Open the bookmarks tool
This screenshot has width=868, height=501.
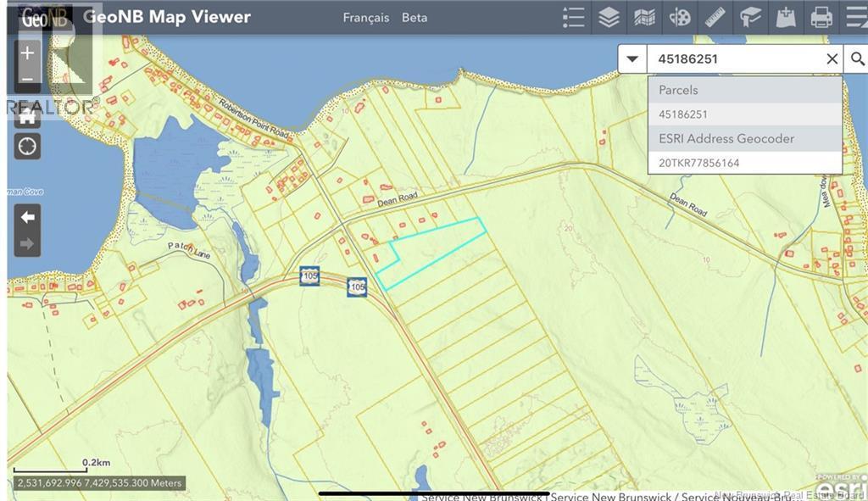coord(749,17)
